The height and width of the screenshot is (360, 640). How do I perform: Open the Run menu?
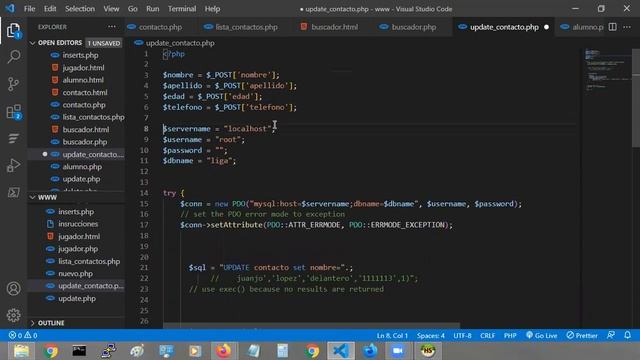tap(153, 9)
